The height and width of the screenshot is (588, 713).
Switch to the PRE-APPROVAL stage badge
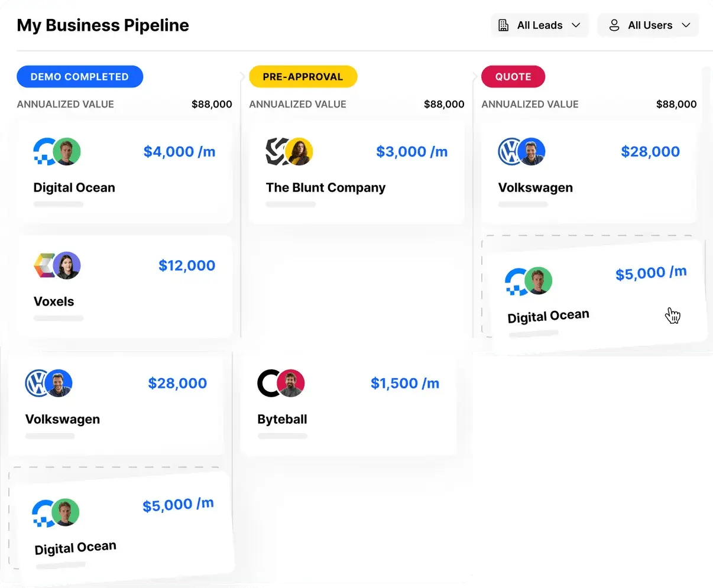303,76
